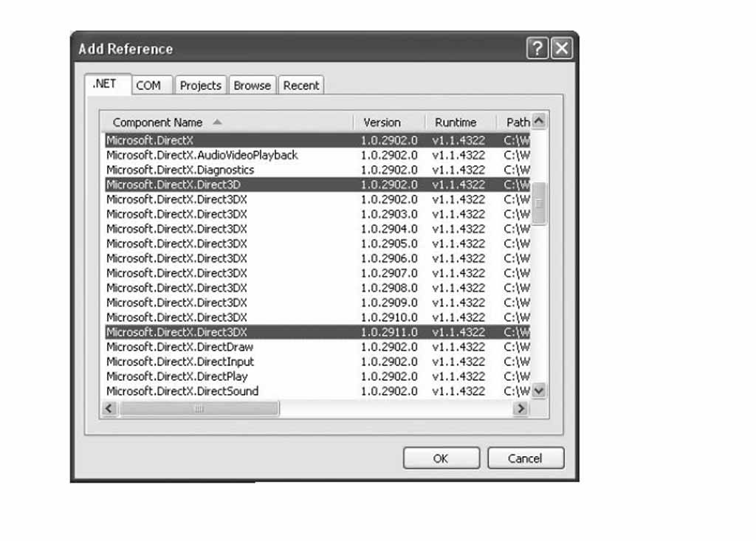Screen dimensions: 756x541
Task: Click the Runtime column header
Action: tap(461, 123)
